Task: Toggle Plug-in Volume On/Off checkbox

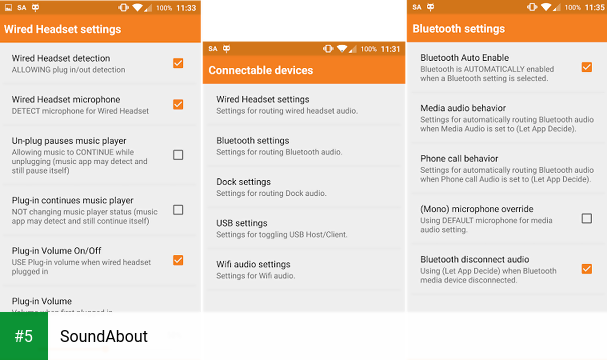Action: pyautogui.click(x=178, y=260)
